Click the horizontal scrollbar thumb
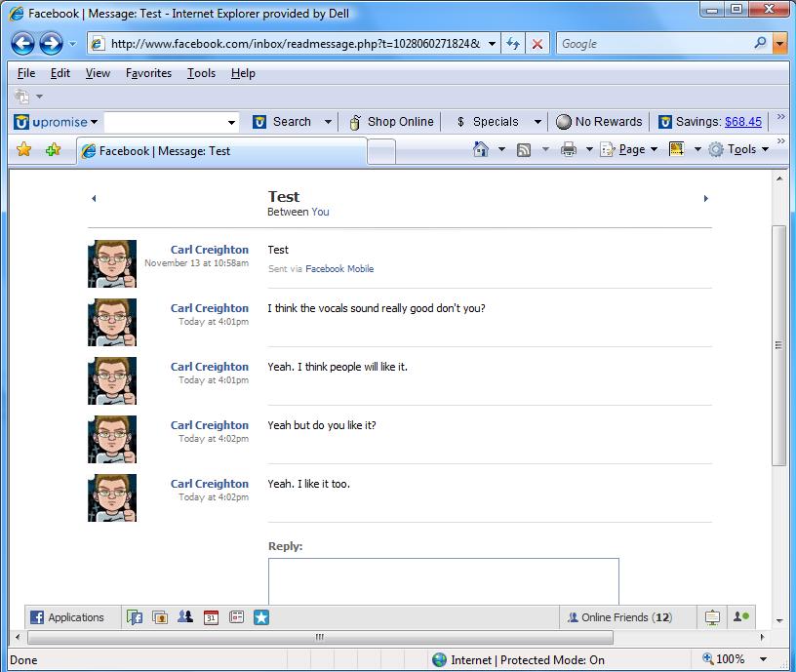 point(320,637)
